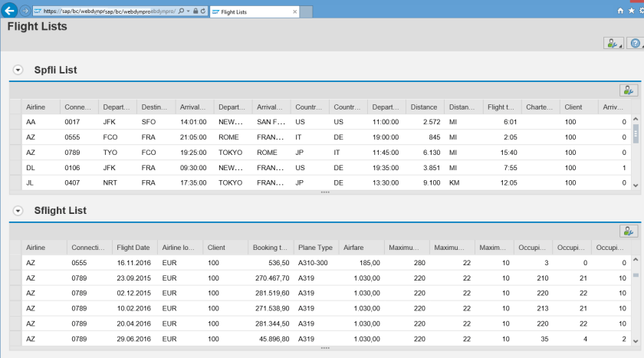This screenshot has width=644, height=358.
Task: Open address bar search dropdown arrow
Action: click(x=186, y=11)
